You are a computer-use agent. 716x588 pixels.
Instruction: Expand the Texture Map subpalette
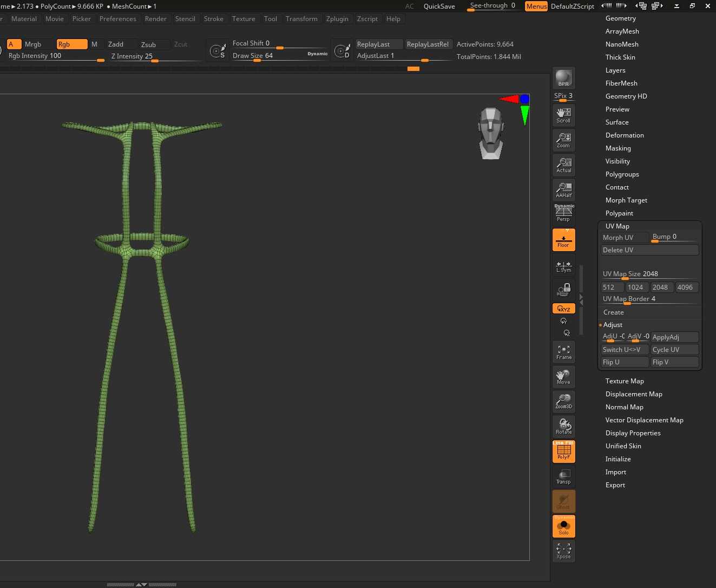[625, 381]
